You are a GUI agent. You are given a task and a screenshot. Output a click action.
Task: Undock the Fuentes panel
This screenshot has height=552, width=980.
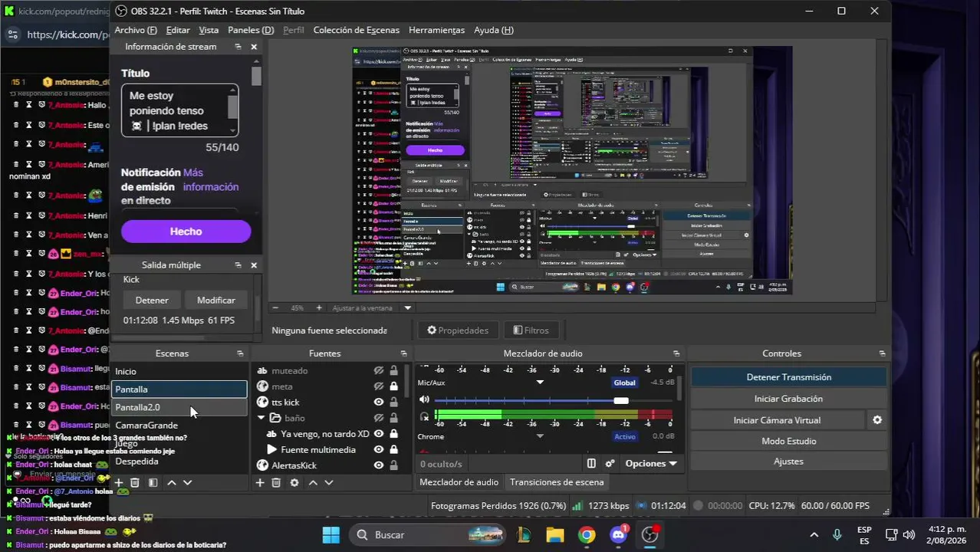point(403,353)
